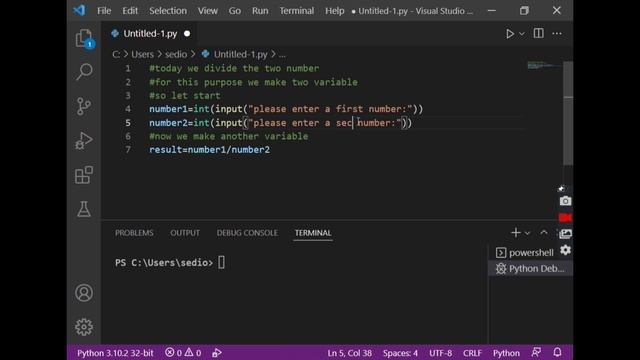Restore down the VS Code window
Screen dimensions: 640x360
(x=524, y=11)
